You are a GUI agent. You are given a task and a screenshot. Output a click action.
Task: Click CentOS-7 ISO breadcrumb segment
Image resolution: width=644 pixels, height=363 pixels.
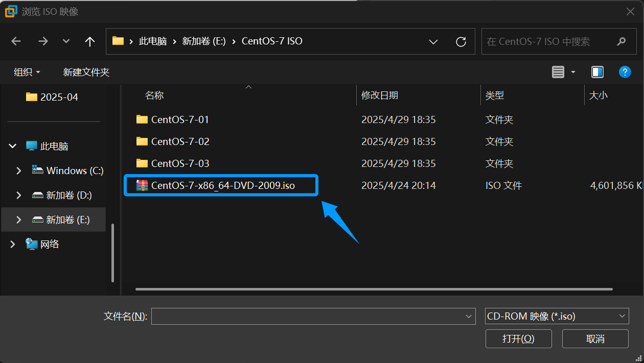[272, 41]
